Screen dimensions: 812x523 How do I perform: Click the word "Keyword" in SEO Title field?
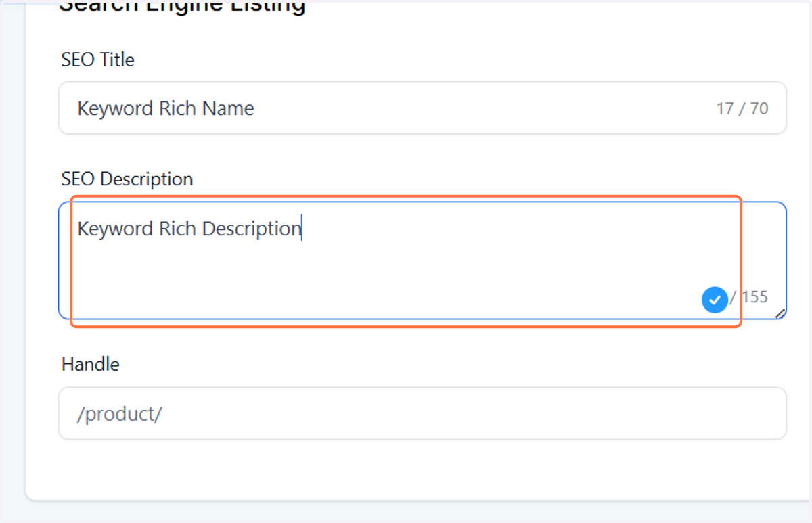[x=116, y=108]
